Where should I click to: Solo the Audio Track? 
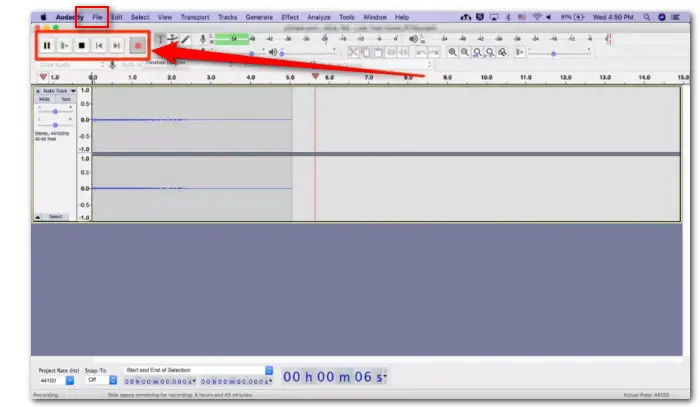point(66,99)
